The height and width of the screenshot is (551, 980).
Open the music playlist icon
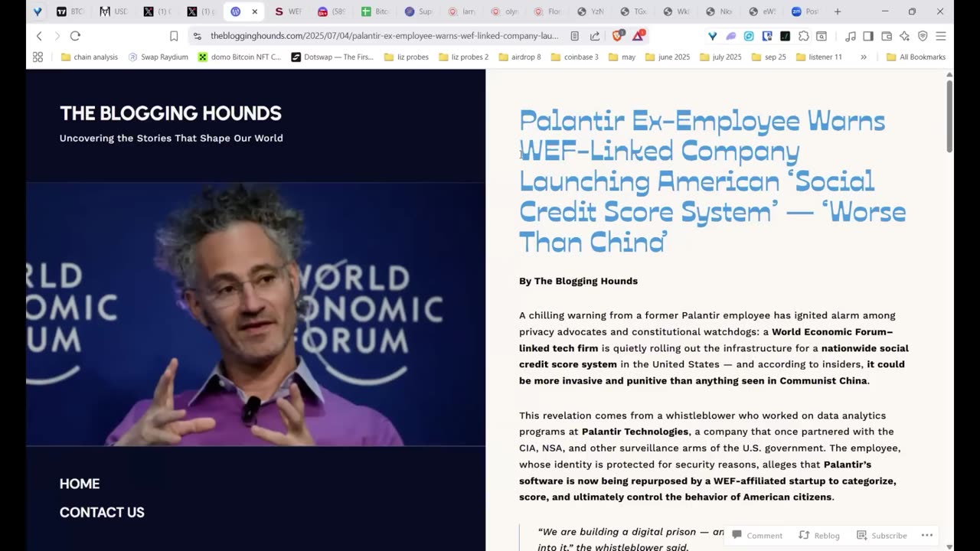tap(851, 36)
